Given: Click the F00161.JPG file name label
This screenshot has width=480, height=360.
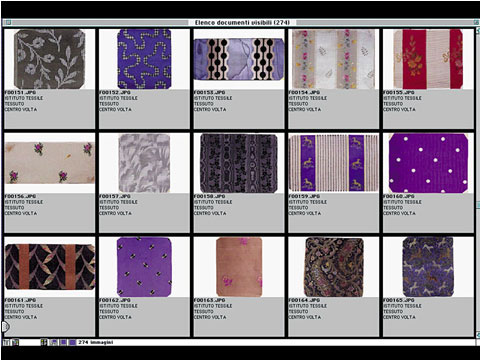Looking at the screenshot, I should click(x=20, y=300).
